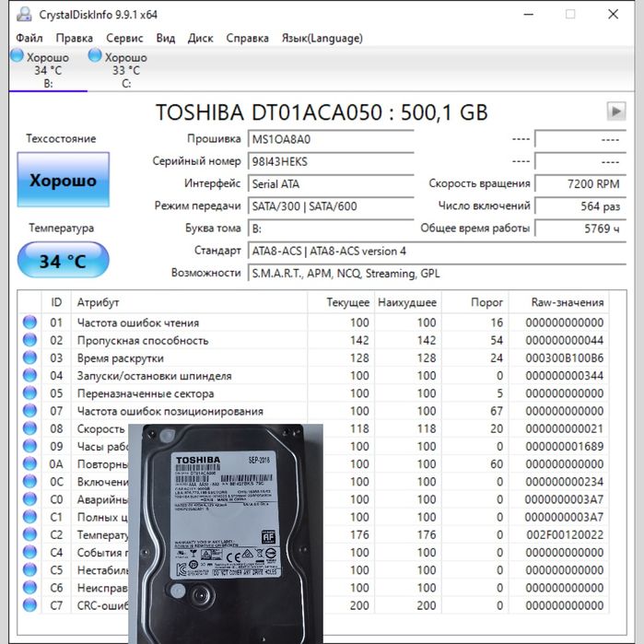Click the disk title TOSHIBA DT01ACA050
The width and height of the screenshot is (644, 644).
(x=322, y=112)
